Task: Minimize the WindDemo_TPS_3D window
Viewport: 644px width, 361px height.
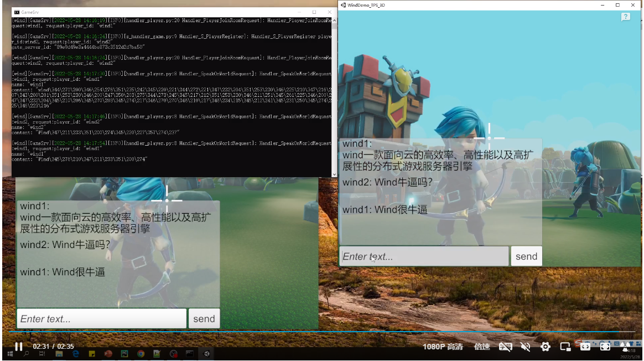Action: click(x=603, y=5)
